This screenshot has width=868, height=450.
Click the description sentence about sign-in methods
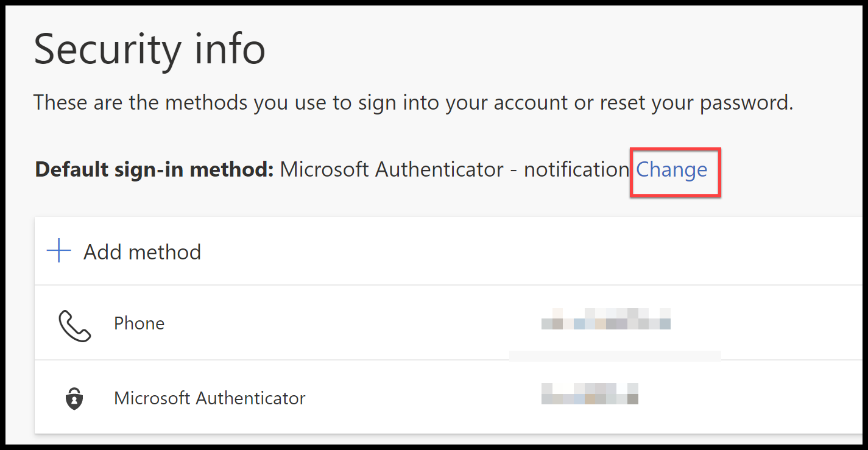click(413, 102)
